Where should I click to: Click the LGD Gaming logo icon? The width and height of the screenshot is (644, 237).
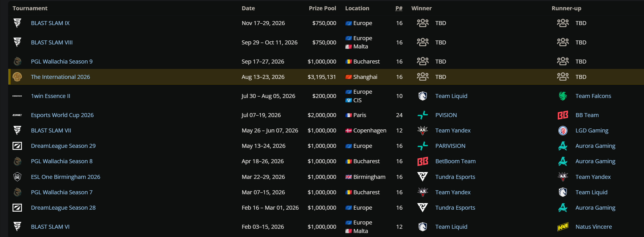(x=563, y=130)
